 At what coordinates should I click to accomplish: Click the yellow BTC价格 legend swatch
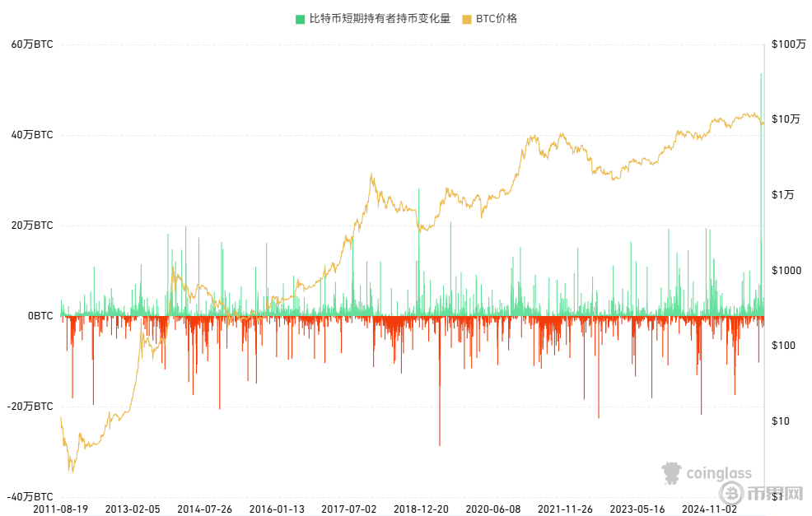467,19
